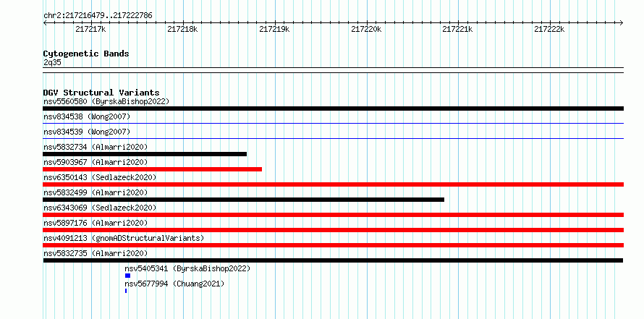The width and height of the screenshot is (644, 319).
Task: Select the black bar for nsv5560580
Action: pos(333,109)
